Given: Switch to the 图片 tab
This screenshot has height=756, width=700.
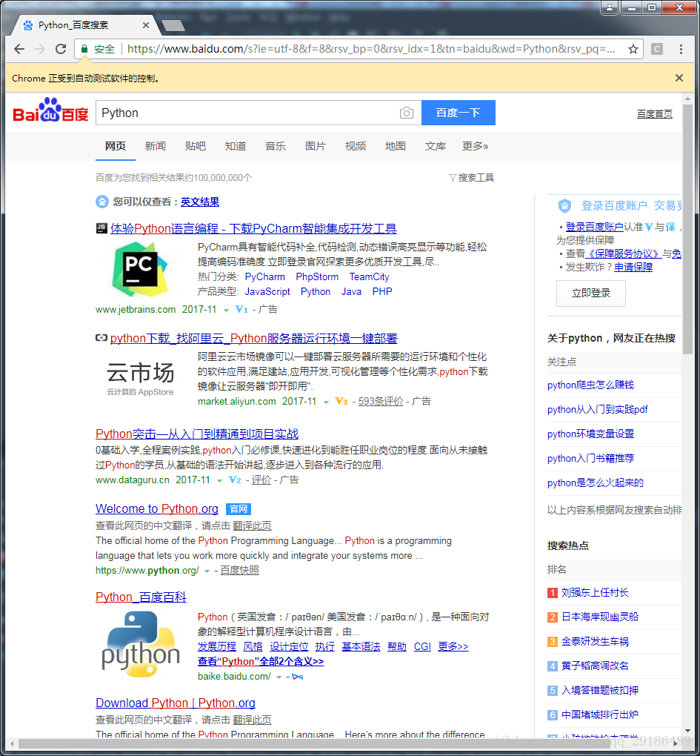Looking at the screenshot, I should point(315,146).
